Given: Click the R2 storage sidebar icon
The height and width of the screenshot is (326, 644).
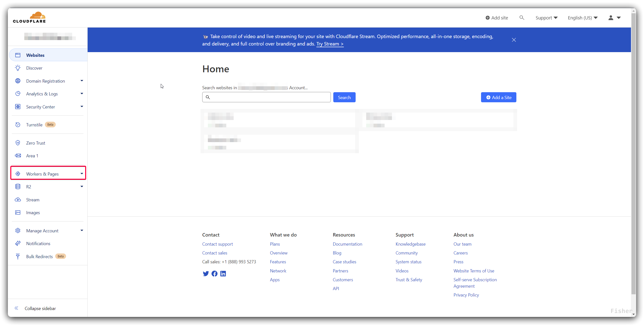Looking at the screenshot, I should [18, 186].
